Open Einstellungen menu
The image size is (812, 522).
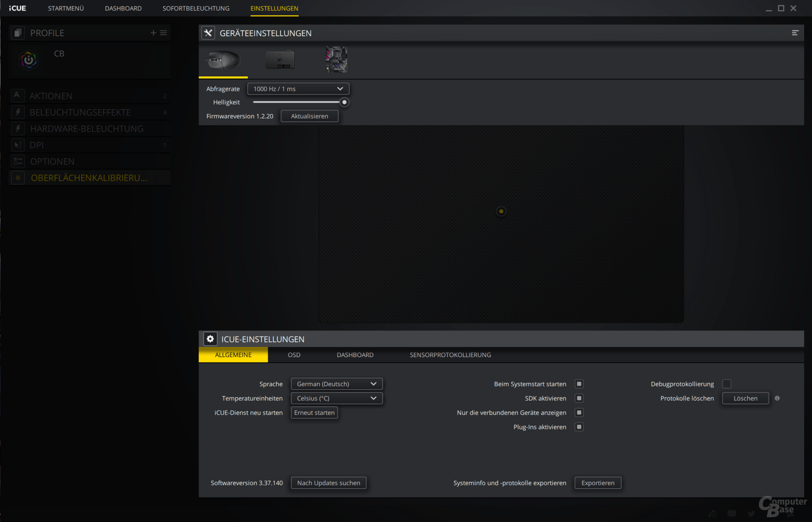pos(274,8)
